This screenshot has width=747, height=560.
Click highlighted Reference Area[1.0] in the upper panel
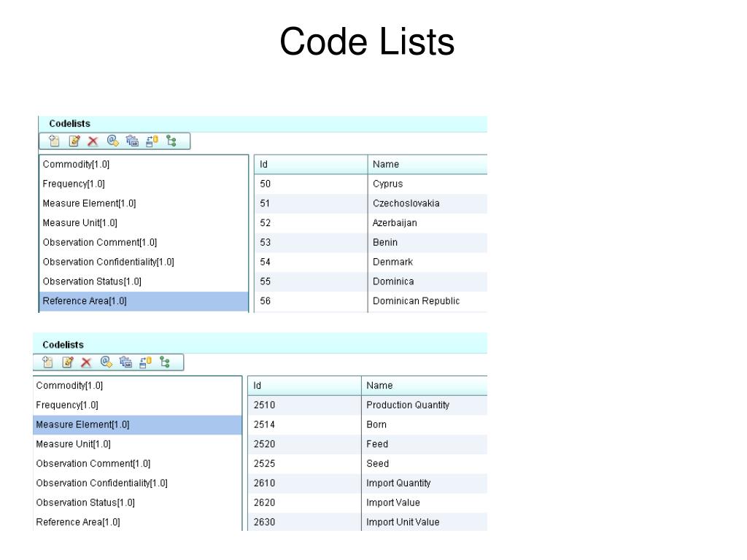tap(144, 301)
